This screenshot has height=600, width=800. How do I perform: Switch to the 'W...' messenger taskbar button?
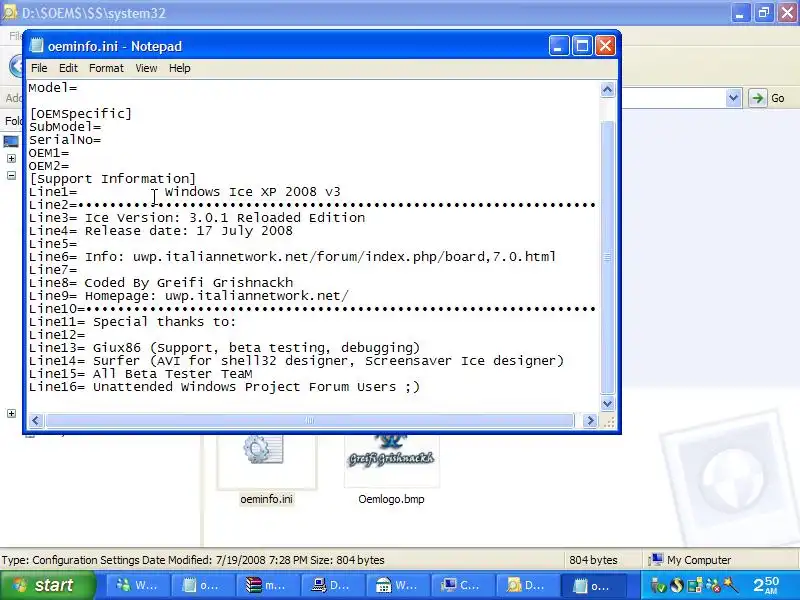[136, 585]
